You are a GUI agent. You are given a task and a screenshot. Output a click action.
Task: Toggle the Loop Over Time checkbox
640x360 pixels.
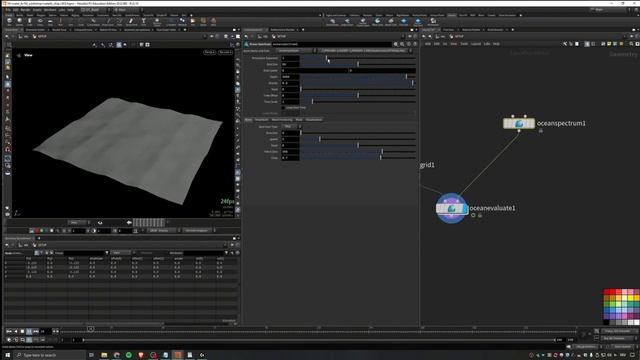coord(283,108)
